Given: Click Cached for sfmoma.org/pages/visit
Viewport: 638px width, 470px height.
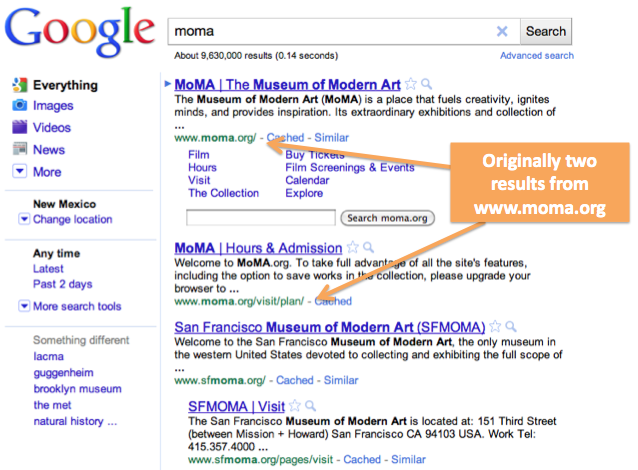Looking at the screenshot, I should click(362, 459).
